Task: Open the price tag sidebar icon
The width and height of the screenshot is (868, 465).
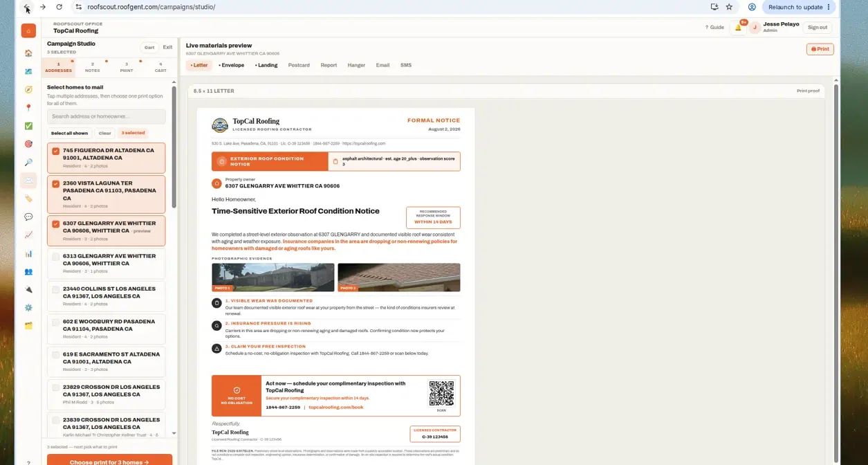Action: (x=28, y=199)
